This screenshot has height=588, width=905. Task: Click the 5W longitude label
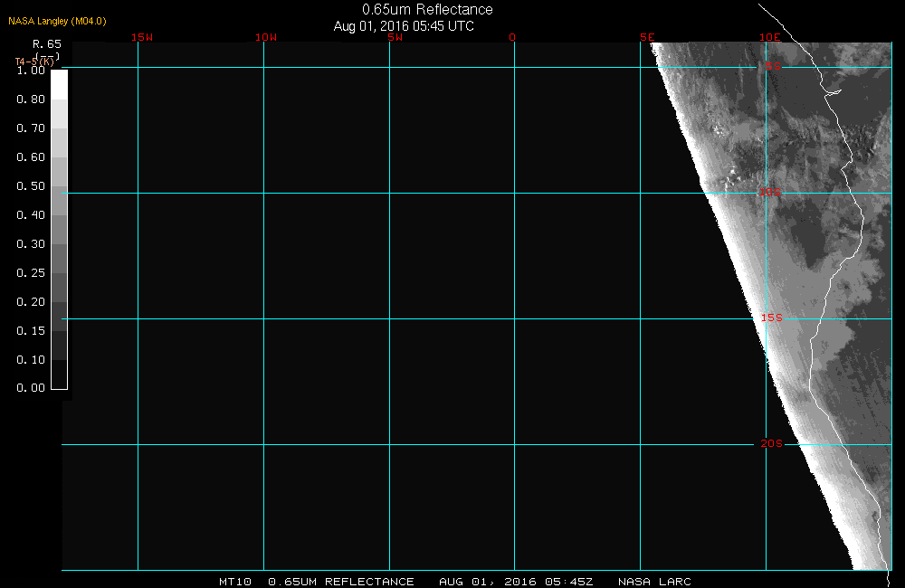[394, 38]
